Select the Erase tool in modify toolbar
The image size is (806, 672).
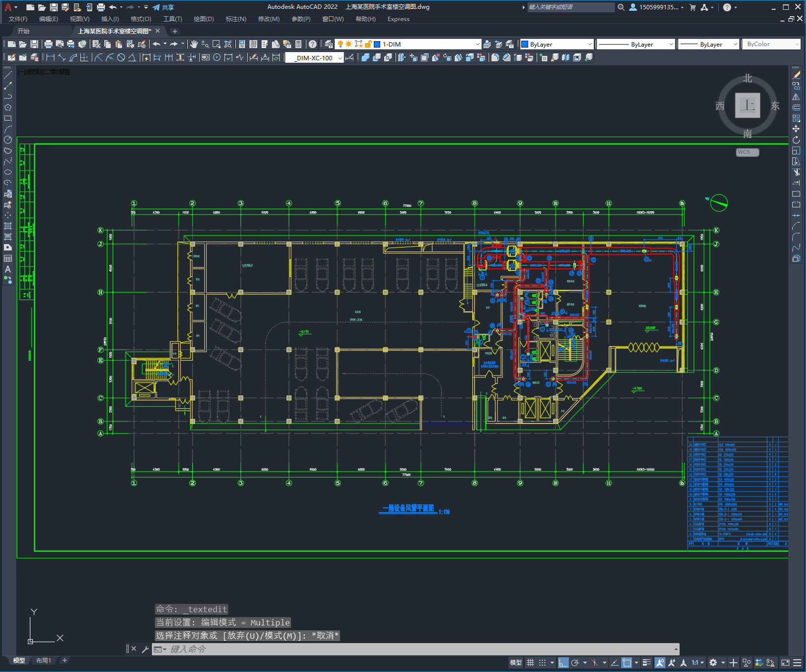[x=796, y=75]
